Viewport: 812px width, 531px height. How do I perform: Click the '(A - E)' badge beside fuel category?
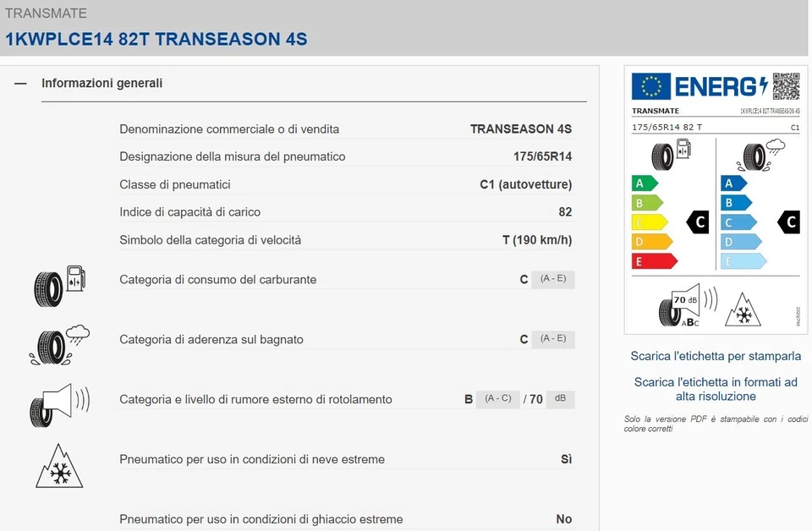[552, 278]
